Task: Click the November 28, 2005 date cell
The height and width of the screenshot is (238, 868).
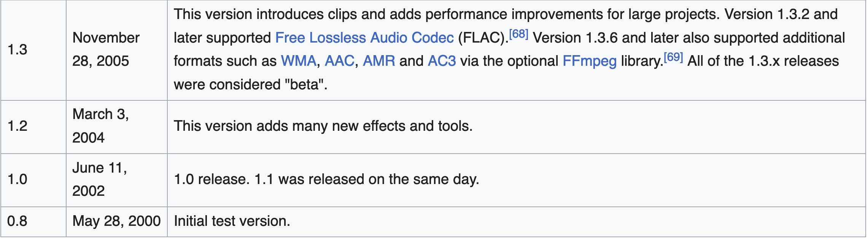Action: tap(106, 49)
